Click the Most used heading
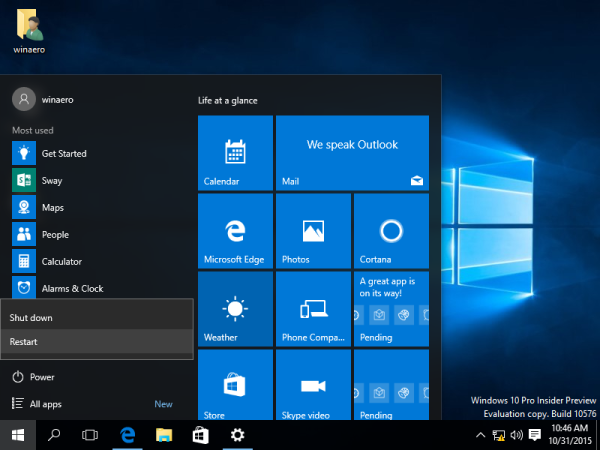Screen dimensions: 600x450 click(x=33, y=130)
